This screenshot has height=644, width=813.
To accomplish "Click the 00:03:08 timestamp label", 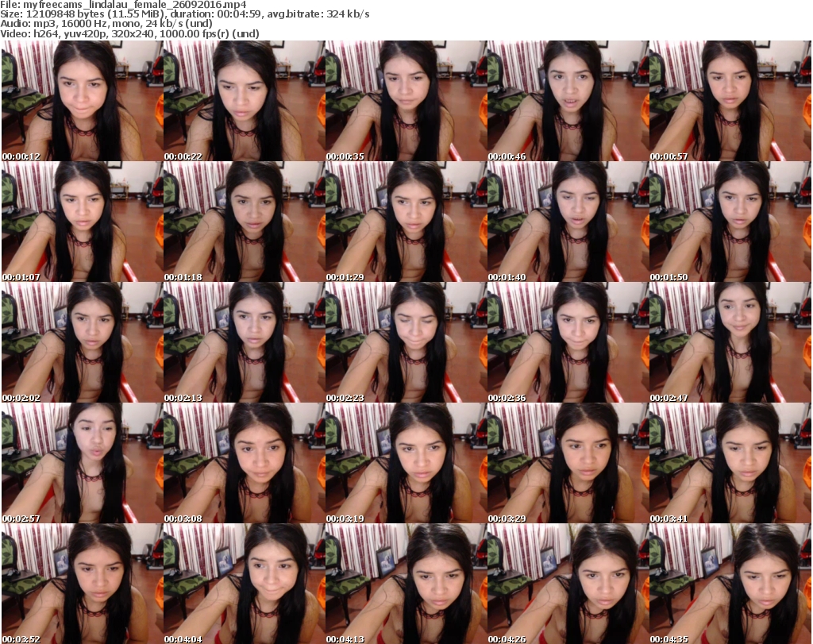I will click(183, 519).
